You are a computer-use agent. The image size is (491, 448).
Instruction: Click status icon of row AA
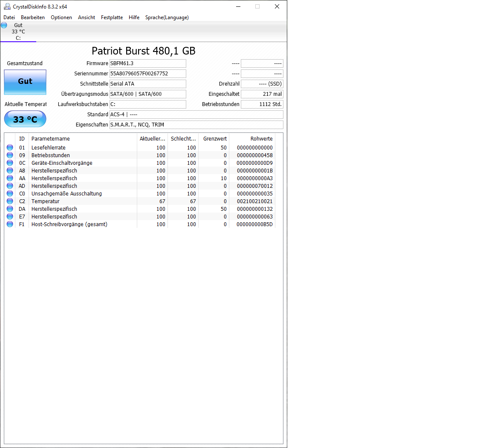[10, 178]
